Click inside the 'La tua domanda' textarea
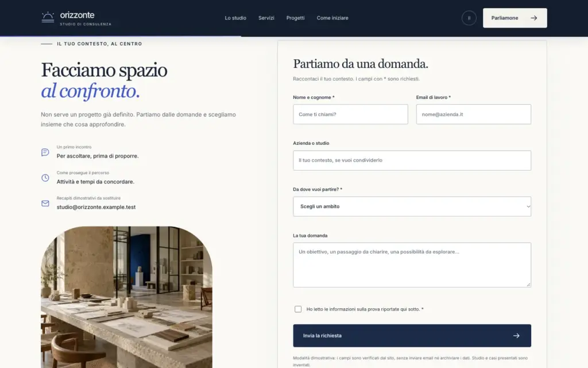This screenshot has width=588, height=368. click(x=412, y=264)
